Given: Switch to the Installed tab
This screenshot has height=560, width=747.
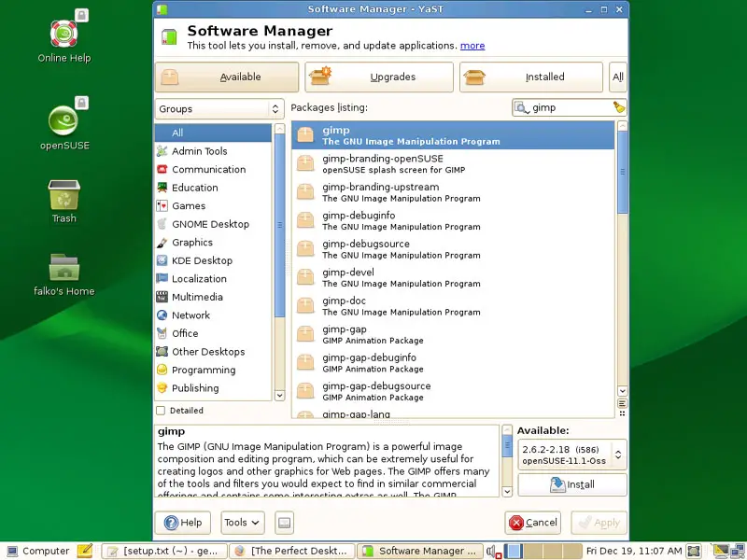Looking at the screenshot, I should tap(531, 77).
